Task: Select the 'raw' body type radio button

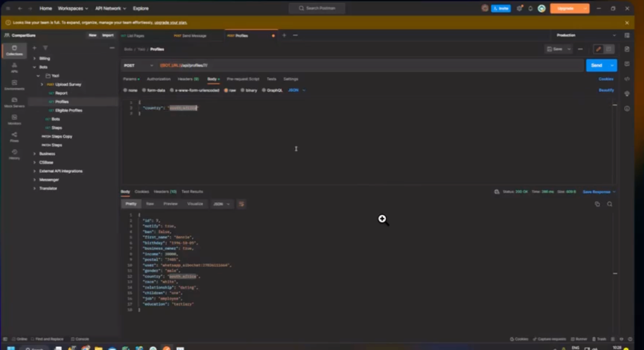Action: (226, 90)
